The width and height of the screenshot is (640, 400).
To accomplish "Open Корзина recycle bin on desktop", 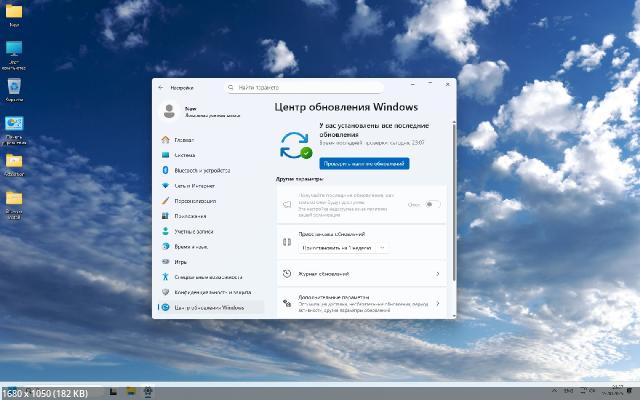I will pos(14,88).
